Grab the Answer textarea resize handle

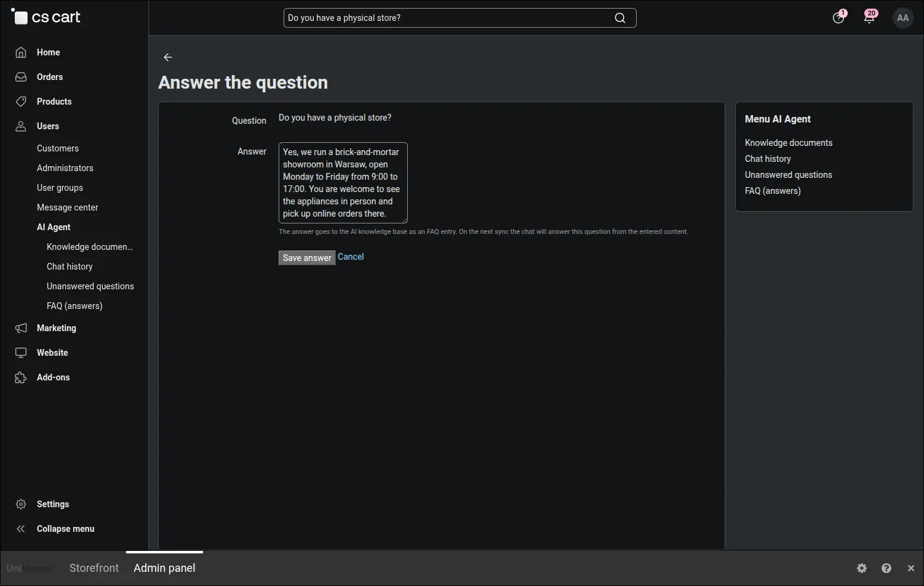coord(404,220)
